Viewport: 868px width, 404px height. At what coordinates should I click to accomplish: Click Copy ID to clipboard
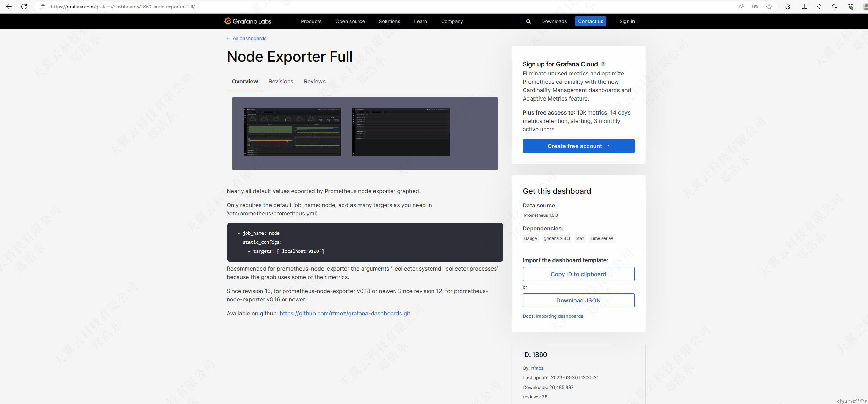(578, 274)
